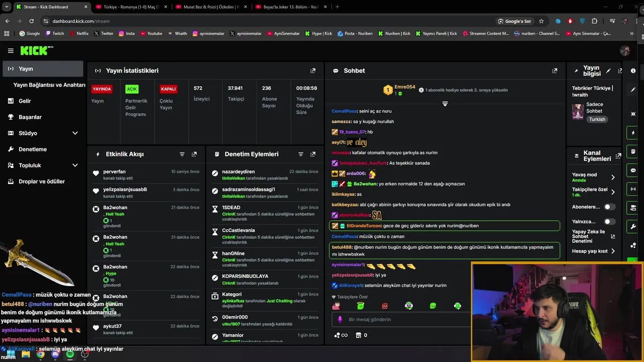This screenshot has height=362, width=644.
Task: Select the green headphones emote
Action: 457,306
